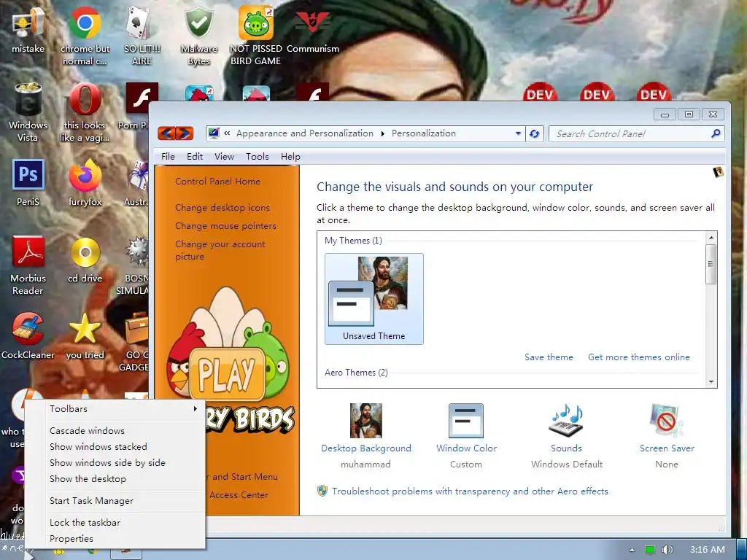Click the shield icon beside Troubleshoot link
This screenshot has height=560, width=747.
(x=322, y=491)
